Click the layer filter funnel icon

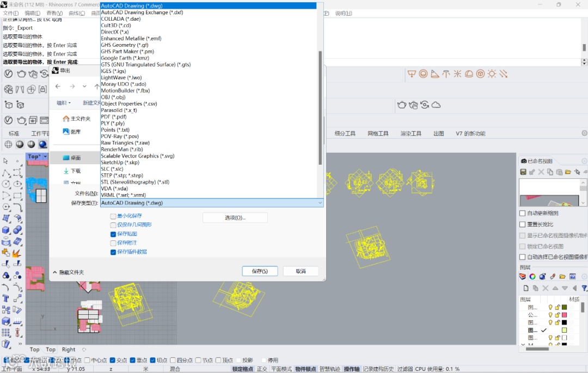click(x=584, y=288)
